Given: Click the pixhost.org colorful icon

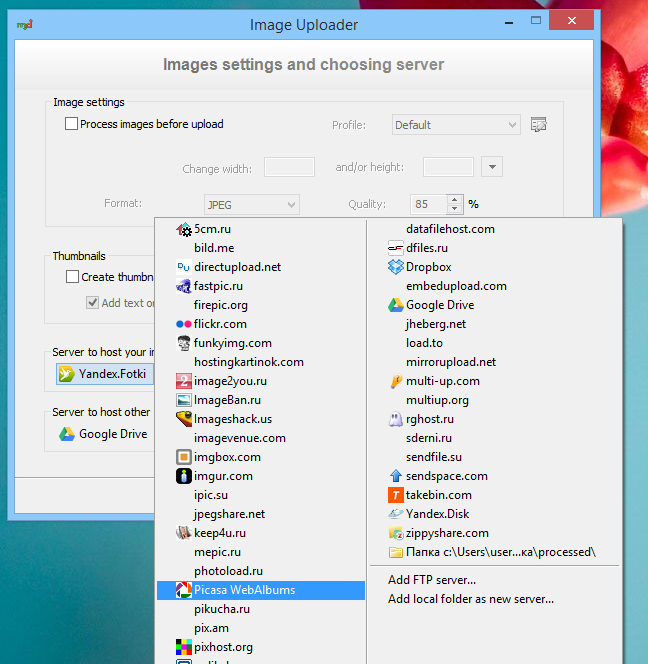Looking at the screenshot, I should tap(184, 647).
